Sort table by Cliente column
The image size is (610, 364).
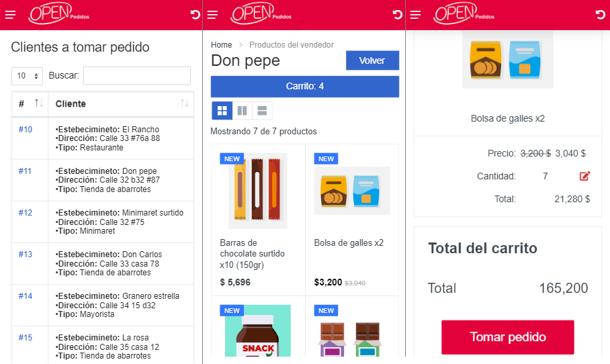click(x=184, y=103)
